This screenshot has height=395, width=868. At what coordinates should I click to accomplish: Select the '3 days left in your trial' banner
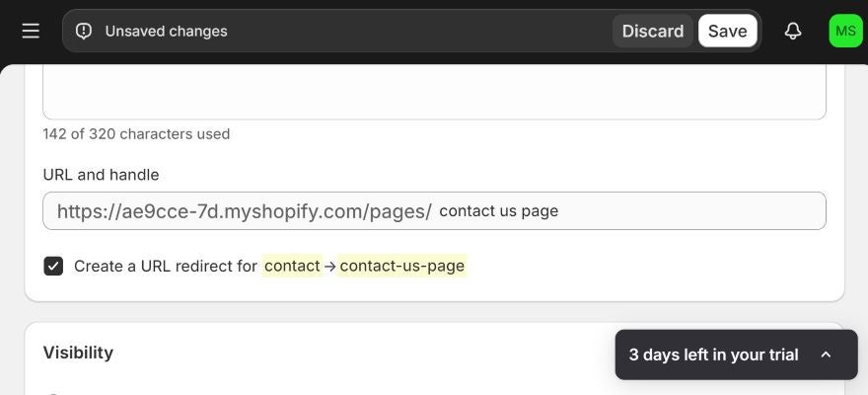pyautogui.click(x=736, y=355)
